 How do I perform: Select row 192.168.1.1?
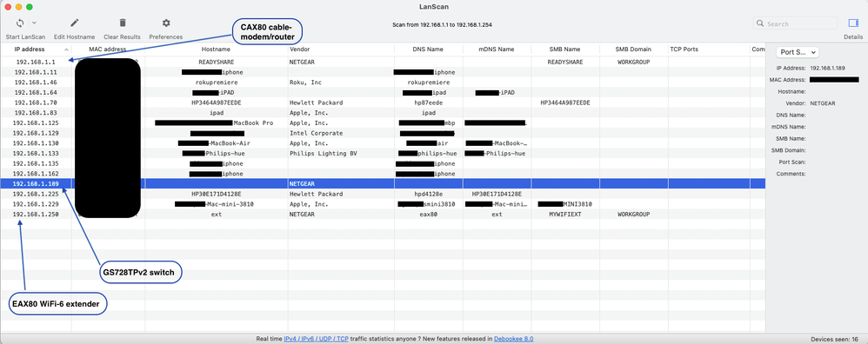click(383, 62)
